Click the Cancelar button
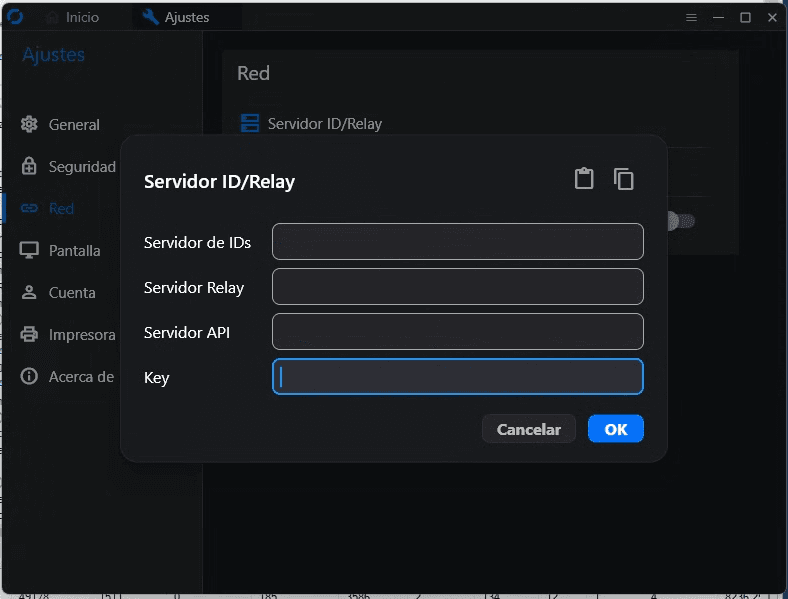Screen dimensions: 788x599 529,429
